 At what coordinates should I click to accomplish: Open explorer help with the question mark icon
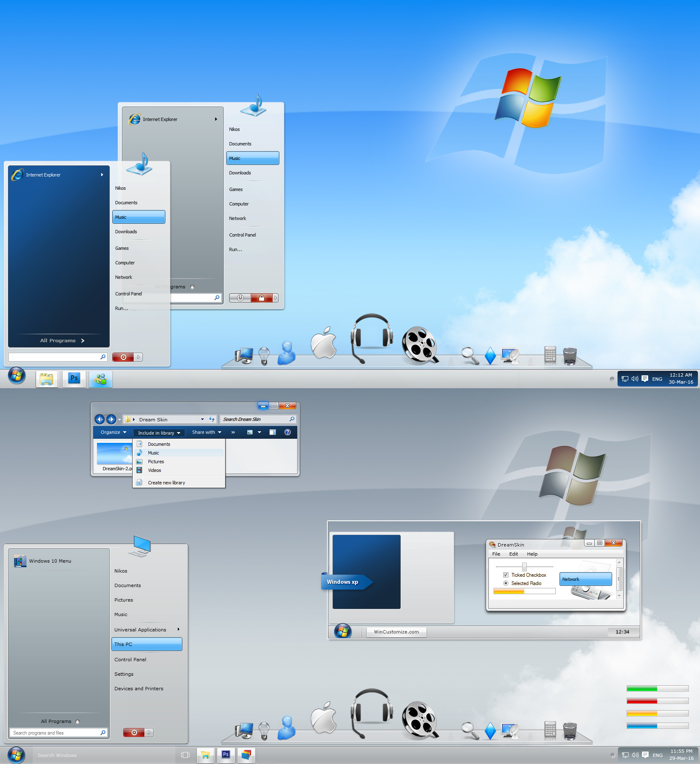point(288,432)
